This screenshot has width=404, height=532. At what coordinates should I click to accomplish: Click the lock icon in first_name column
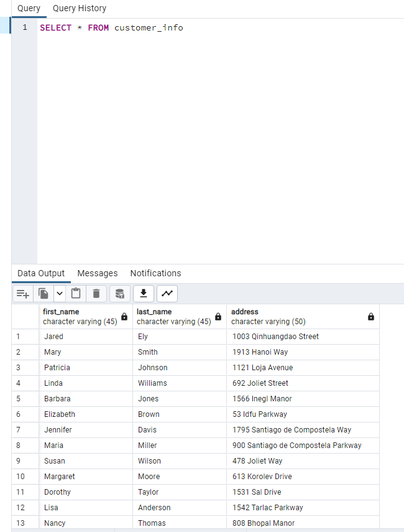pos(124,317)
